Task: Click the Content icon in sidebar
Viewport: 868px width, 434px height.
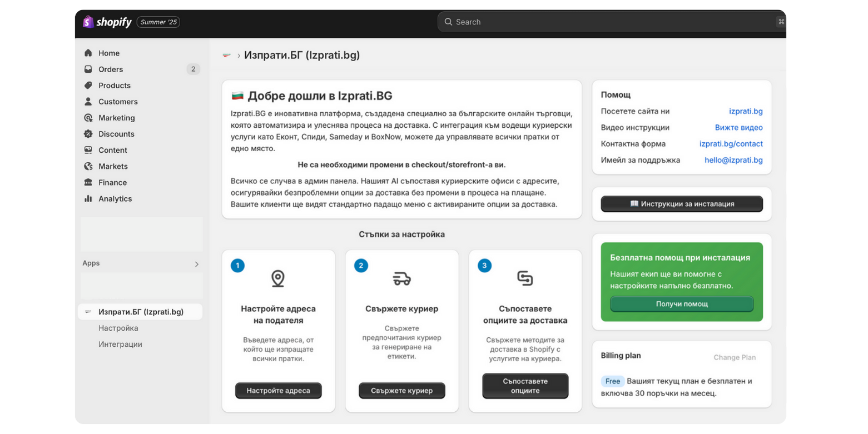Action: pyautogui.click(x=88, y=150)
